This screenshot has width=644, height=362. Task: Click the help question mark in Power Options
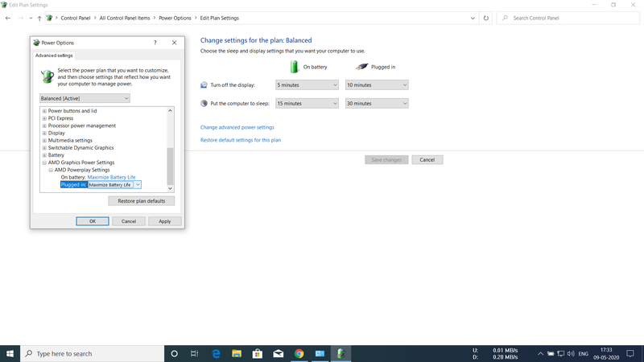[155, 43]
